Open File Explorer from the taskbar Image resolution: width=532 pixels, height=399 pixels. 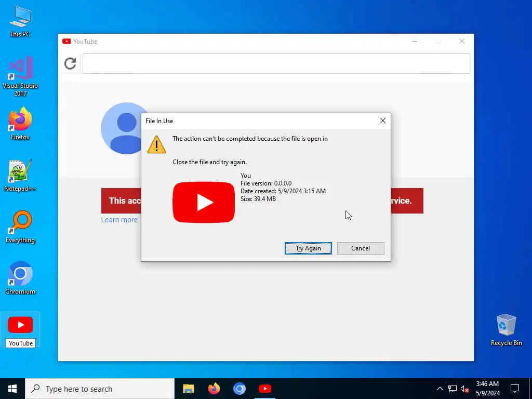188,389
